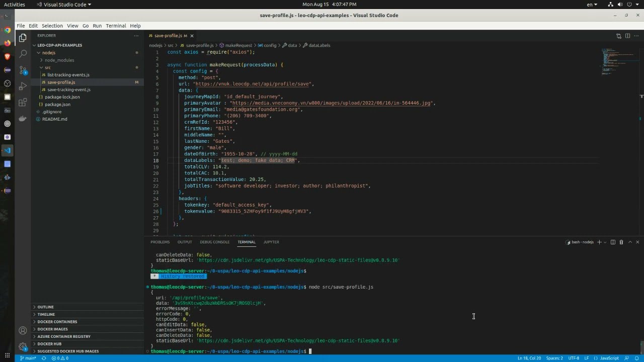Image resolution: width=644 pixels, height=362 pixels.
Task: Open the Accounts menu icon
Action: [x=23, y=330]
